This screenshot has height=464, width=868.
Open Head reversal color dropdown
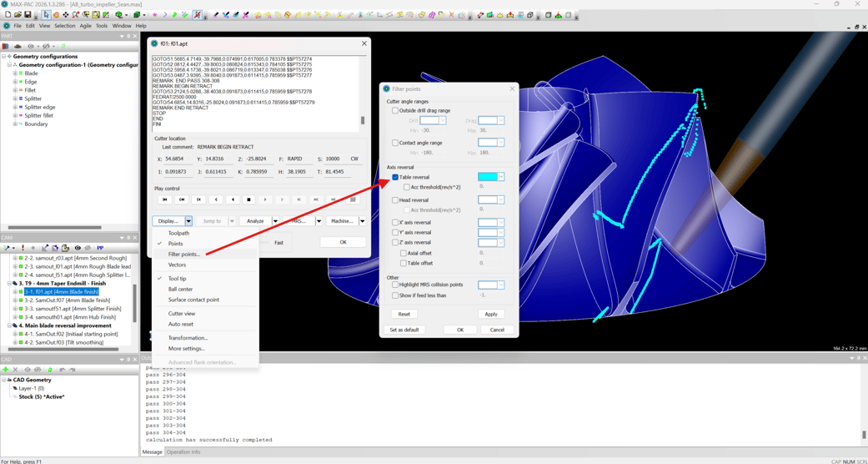point(501,200)
